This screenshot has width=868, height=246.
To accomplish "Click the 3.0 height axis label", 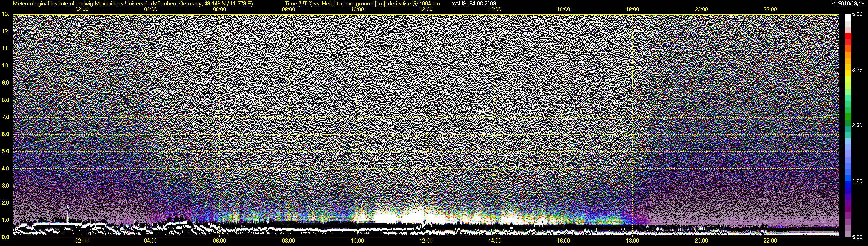I will click(5, 186).
